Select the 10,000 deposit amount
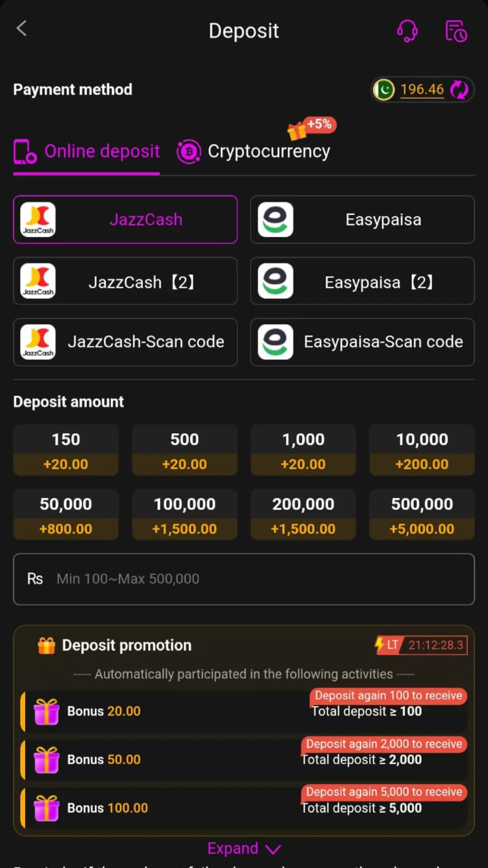Viewport: 488px width, 868px height. tap(422, 450)
